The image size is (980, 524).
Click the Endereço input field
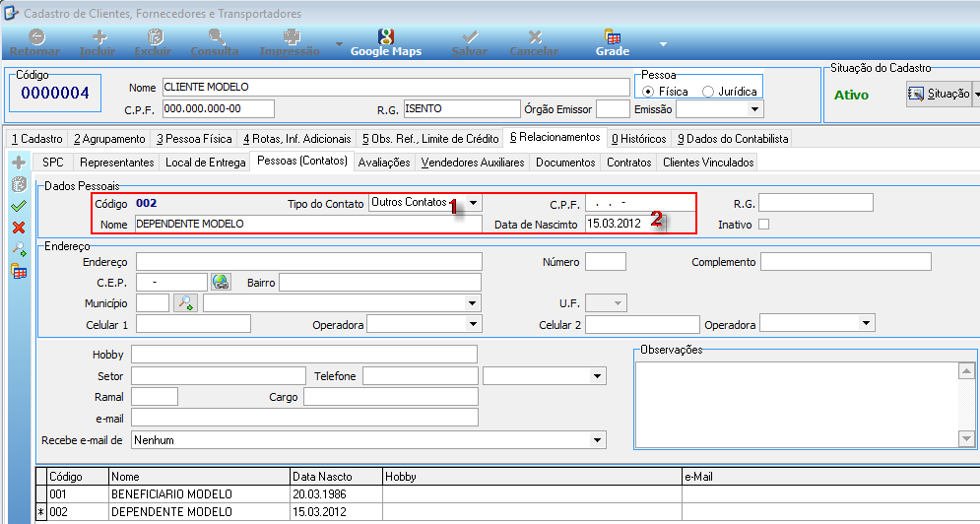308,261
